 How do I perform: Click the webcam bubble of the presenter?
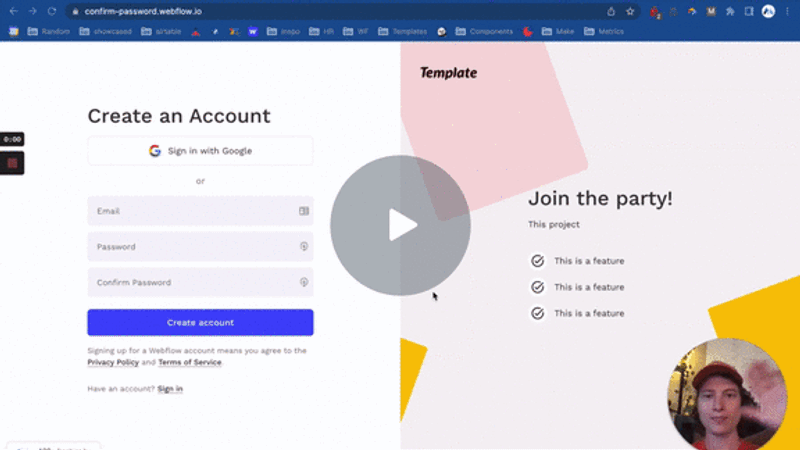tap(727, 394)
